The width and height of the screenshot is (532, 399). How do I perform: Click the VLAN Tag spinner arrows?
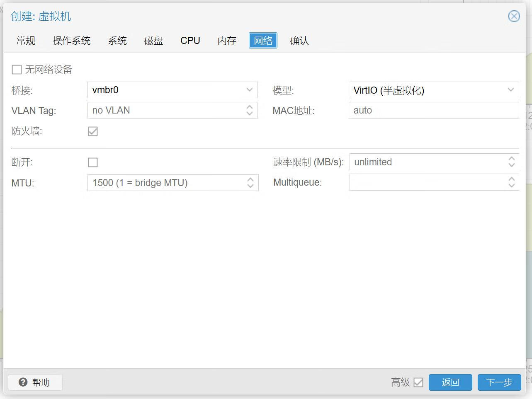(250, 110)
